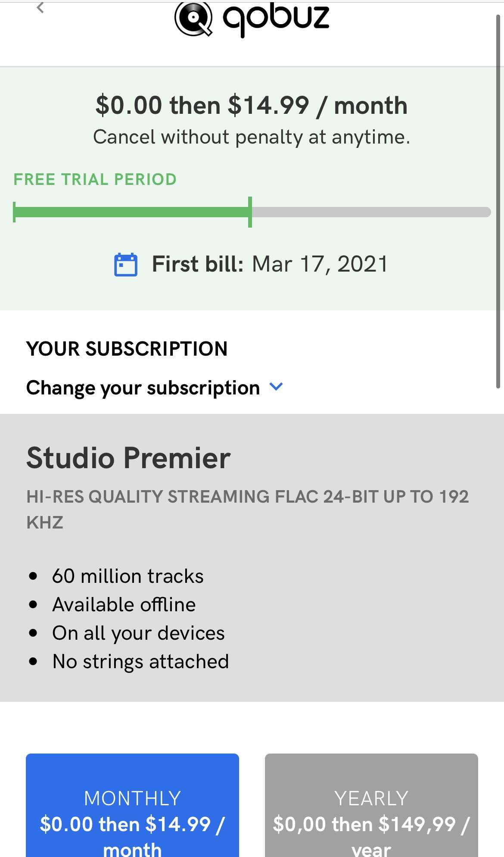Go back using the top-left arrow
Screen dimensions: 504x857
click(40, 7)
